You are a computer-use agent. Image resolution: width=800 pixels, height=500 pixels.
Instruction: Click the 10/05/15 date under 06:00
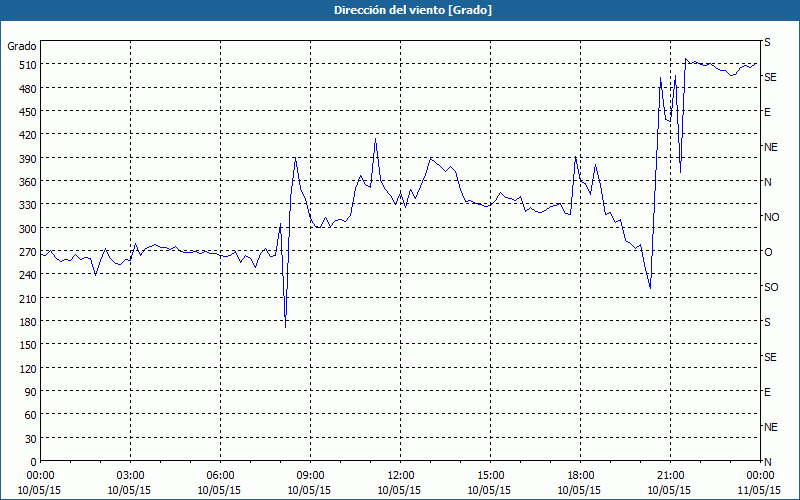coord(219,491)
